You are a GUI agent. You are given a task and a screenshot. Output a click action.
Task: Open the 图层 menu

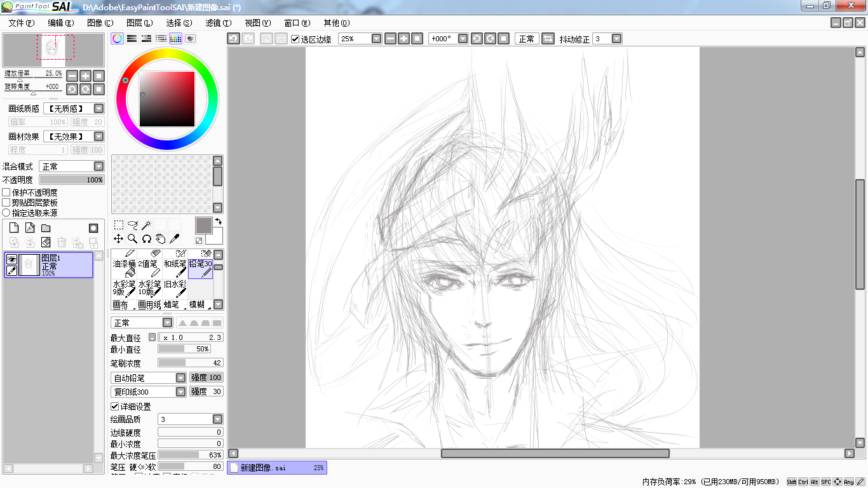click(x=139, y=23)
